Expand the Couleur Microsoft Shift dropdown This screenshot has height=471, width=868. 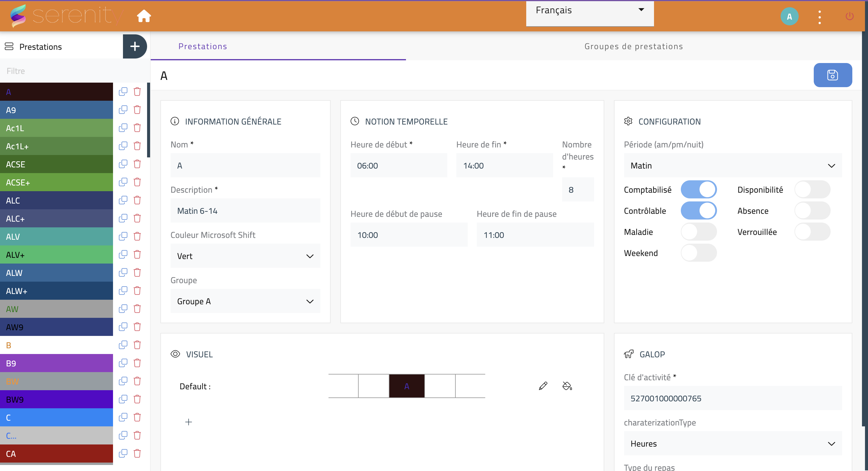(x=245, y=256)
